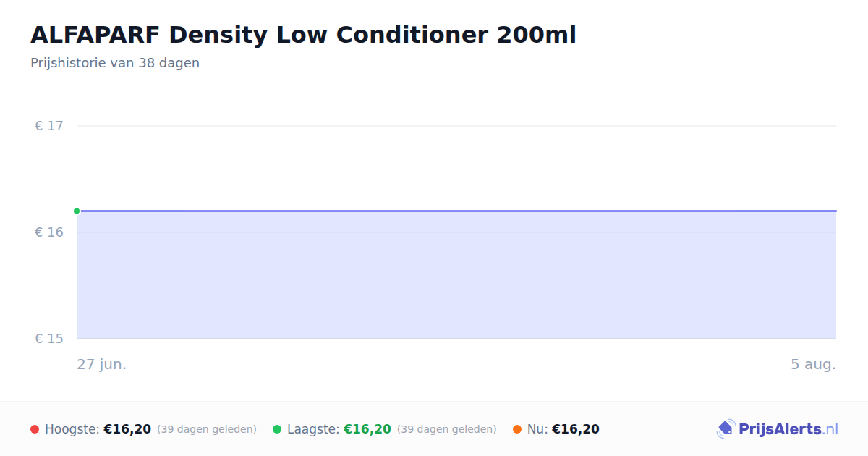Screen dimensions: 868x456
Task: Click the Prijshistorie van 38 dagen subtitle
Action: tap(115, 63)
